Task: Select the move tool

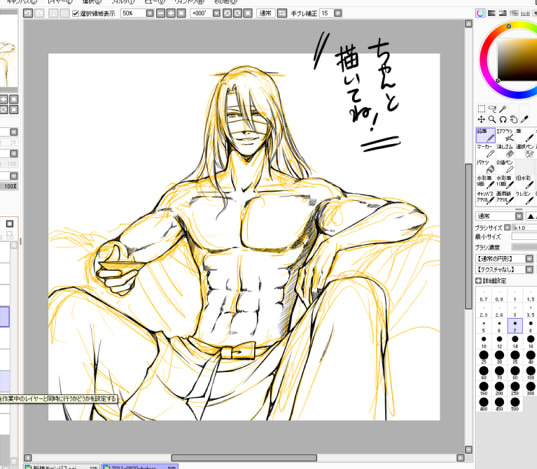Action: coord(481,120)
